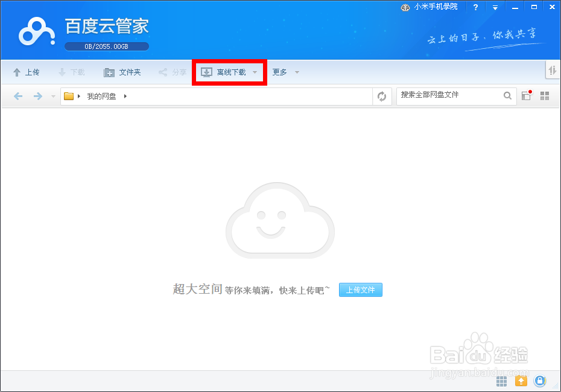This screenshot has width=561, height=392.
Task: Open the apps grid icon in status bar
Action: point(502,381)
